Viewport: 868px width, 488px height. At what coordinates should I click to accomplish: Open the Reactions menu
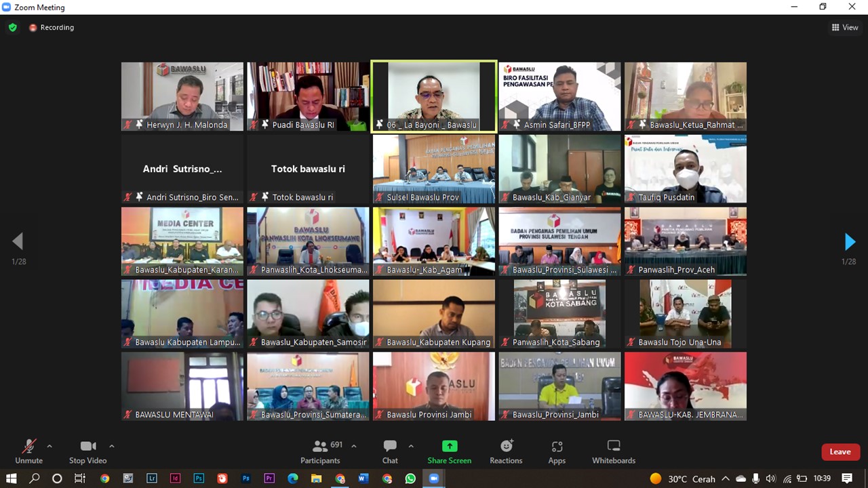506,452
